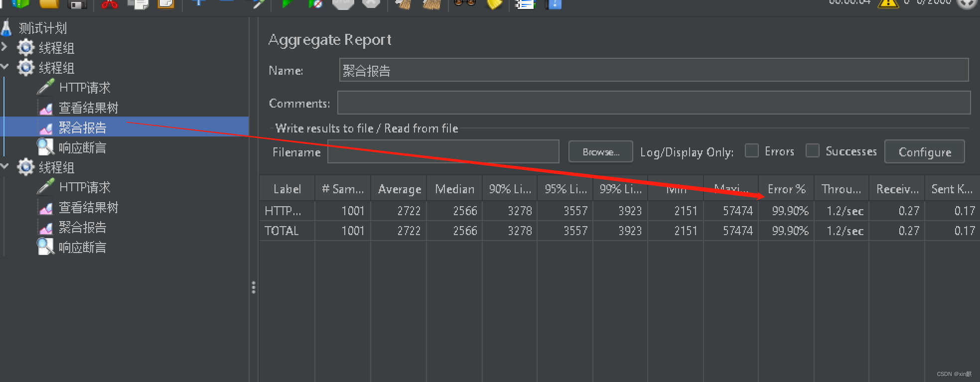Click the Function Helper list icon

[x=525, y=4]
